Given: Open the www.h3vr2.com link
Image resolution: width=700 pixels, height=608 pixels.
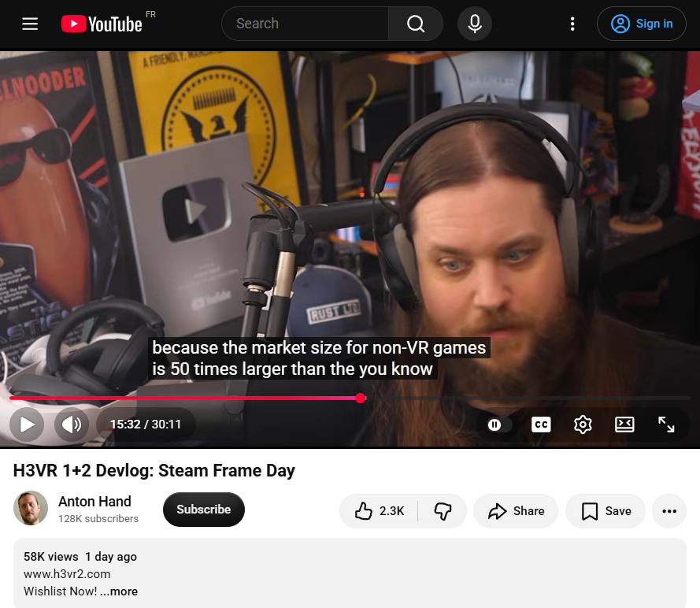Looking at the screenshot, I should (x=67, y=573).
